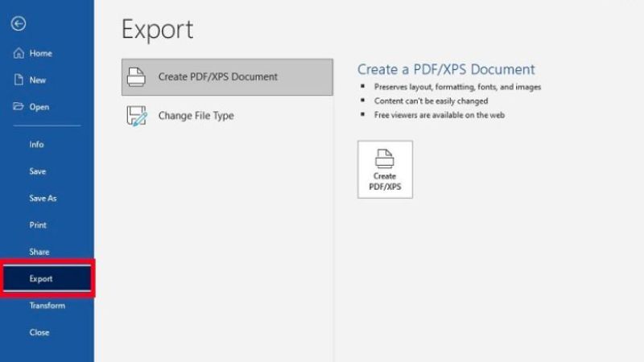Click the icon inside the Create PDF/XPS button
Viewport: 644px width, 362px height.
tap(385, 158)
